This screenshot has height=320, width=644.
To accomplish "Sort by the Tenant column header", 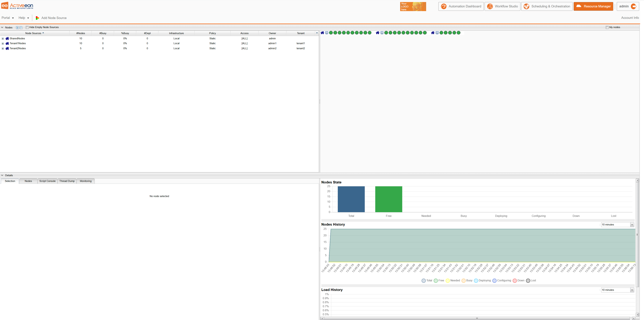I will [300, 33].
